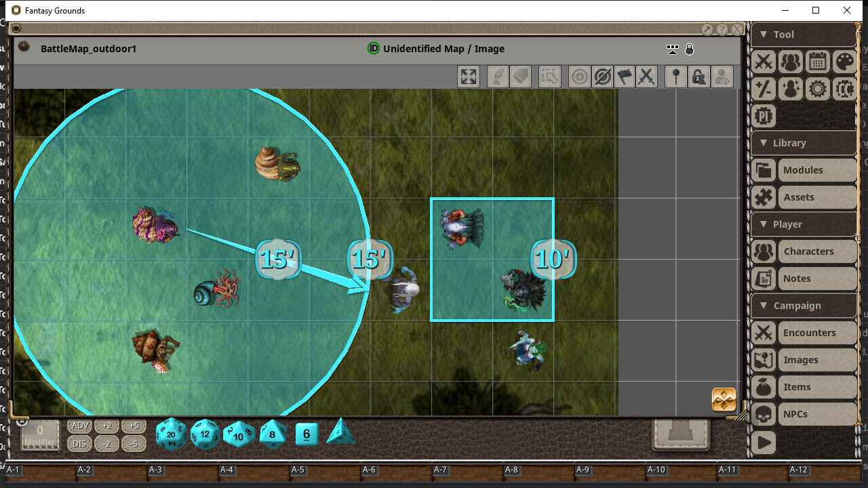Select the quill drawing tool in map toolbar

(x=498, y=77)
